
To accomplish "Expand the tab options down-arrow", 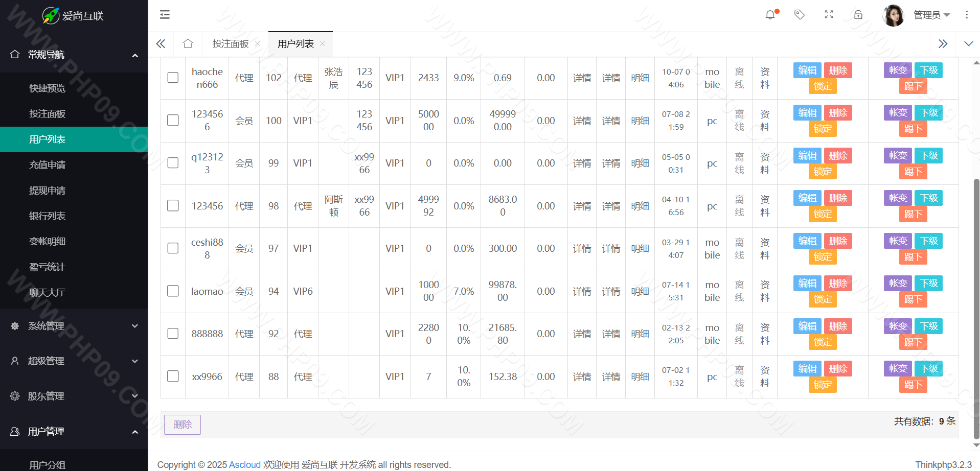I will point(968,44).
